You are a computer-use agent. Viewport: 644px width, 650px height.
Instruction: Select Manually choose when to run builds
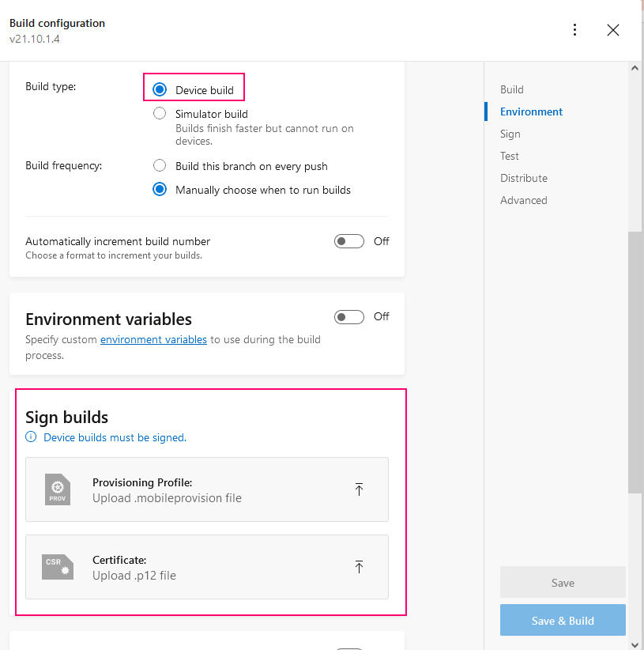pyautogui.click(x=160, y=190)
